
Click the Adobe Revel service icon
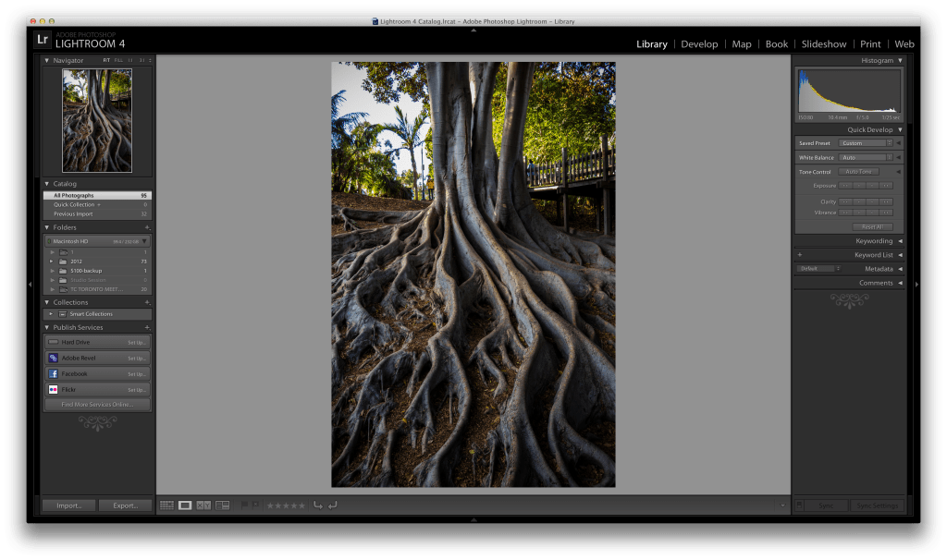tap(53, 358)
